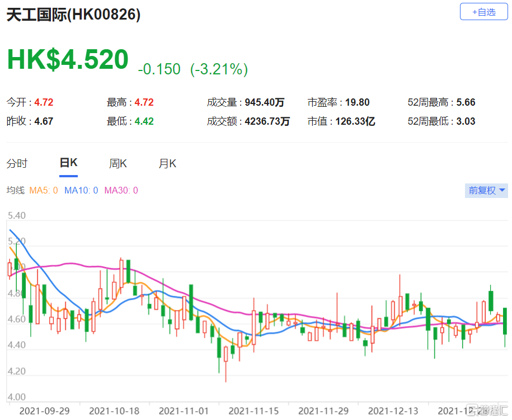Toggle the MA5 moving average line
512x420 pixels.
coord(44,191)
